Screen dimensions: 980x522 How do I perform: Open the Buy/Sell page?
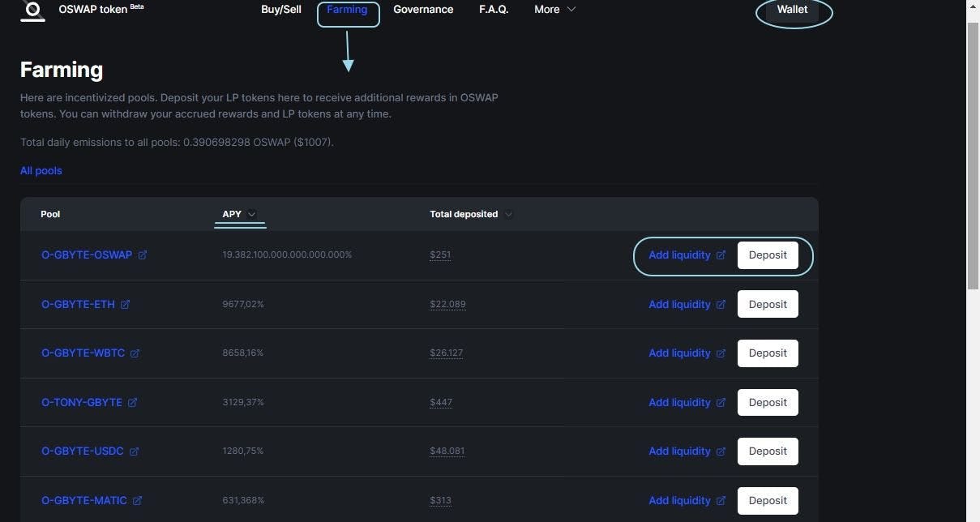click(x=281, y=10)
